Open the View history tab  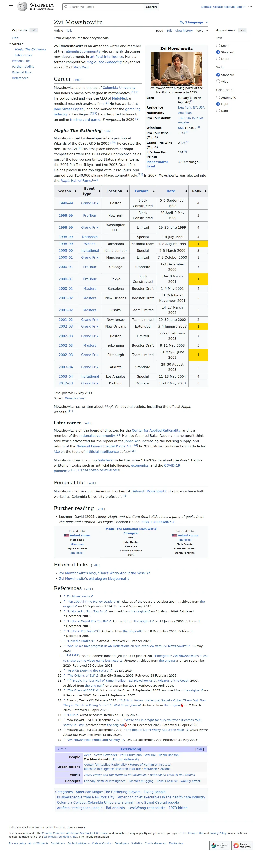(x=184, y=31)
